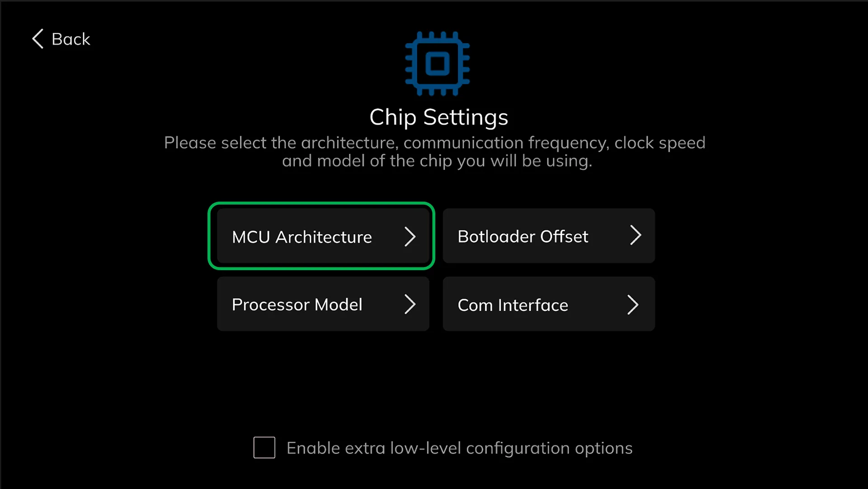The height and width of the screenshot is (489, 868).
Task: Click the blue microchip icon
Action: [x=437, y=63]
